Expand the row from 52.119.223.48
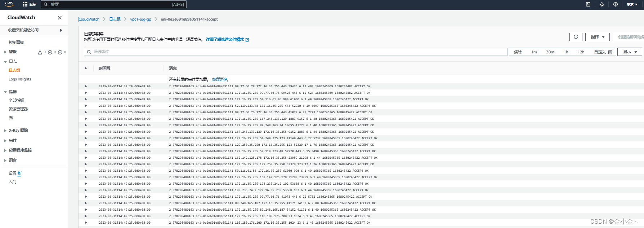The image size is (644, 228). pos(86,106)
